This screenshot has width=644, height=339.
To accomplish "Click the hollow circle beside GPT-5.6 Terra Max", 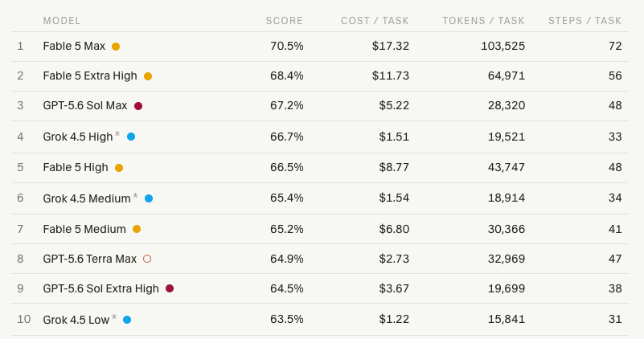I will (x=147, y=259).
